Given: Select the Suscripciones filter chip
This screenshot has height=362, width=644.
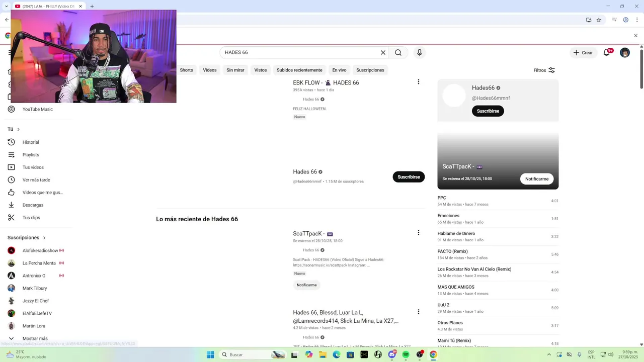Looking at the screenshot, I should tap(370, 70).
